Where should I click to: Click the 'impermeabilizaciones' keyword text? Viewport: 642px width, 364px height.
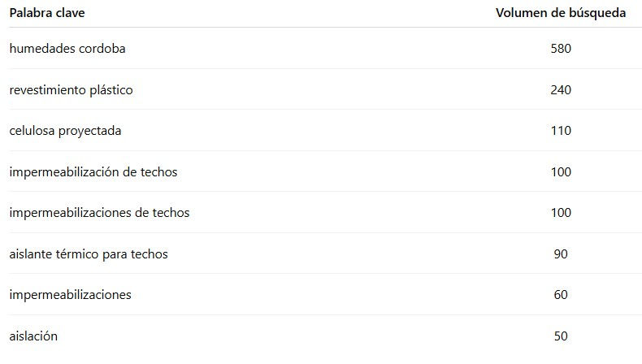tap(70, 295)
